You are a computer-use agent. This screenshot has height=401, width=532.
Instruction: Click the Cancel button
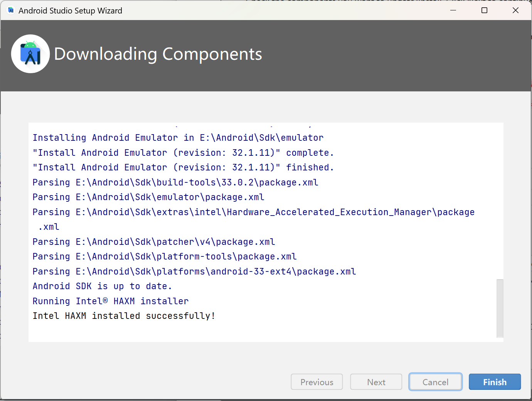tap(435, 382)
